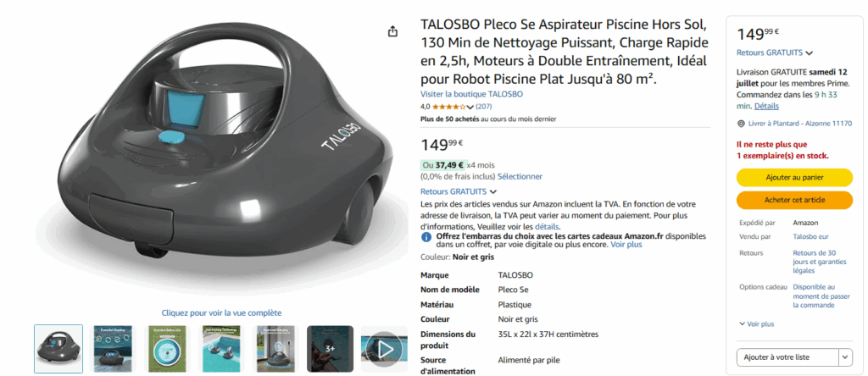868x376 pixels.
Task: Play the product video thumbnail
Action: click(x=384, y=349)
